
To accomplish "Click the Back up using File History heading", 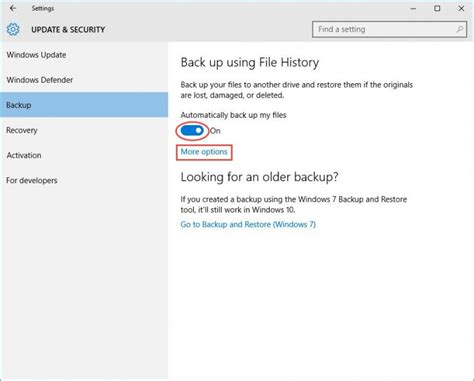I will click(250, 62).
